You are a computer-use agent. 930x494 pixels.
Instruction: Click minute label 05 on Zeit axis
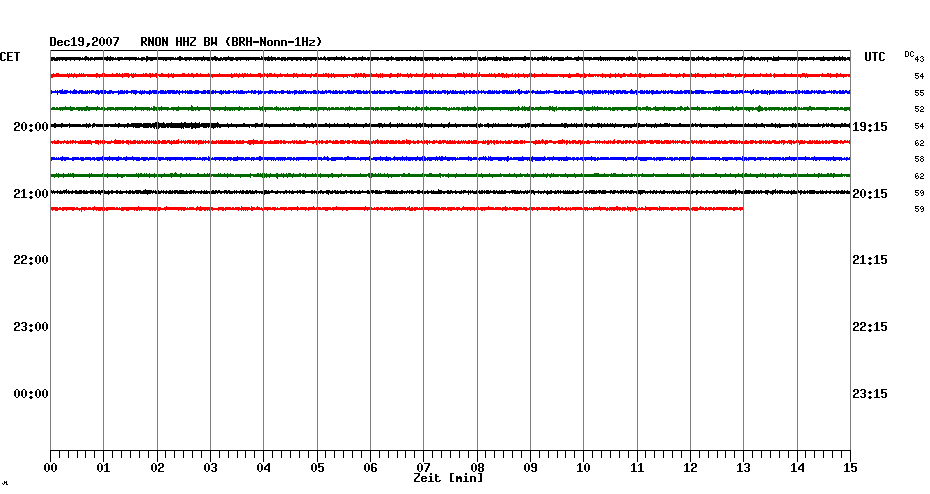click(317, 468)
